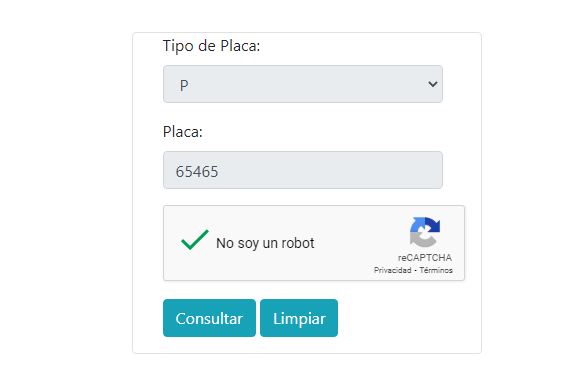Toggle the No soy un robot checkbox

click(x=195, y=240)
